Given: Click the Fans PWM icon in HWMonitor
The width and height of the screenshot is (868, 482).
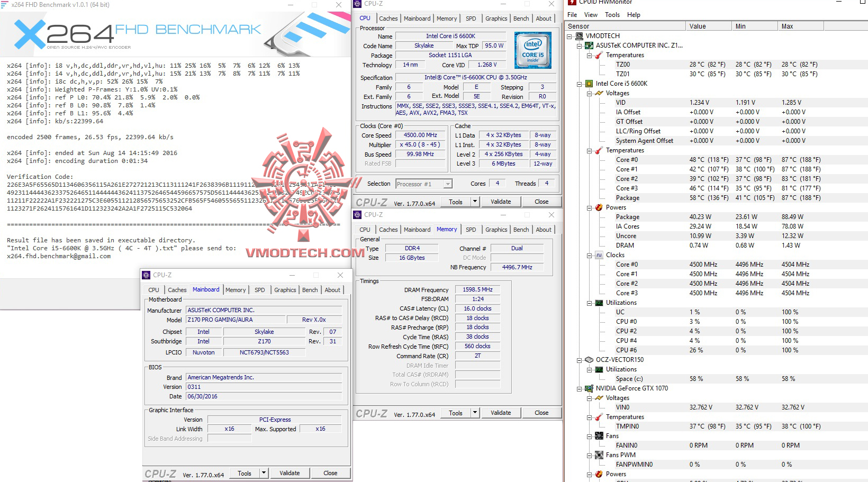Looking at the screenshot, I should [x=599, y=455].
